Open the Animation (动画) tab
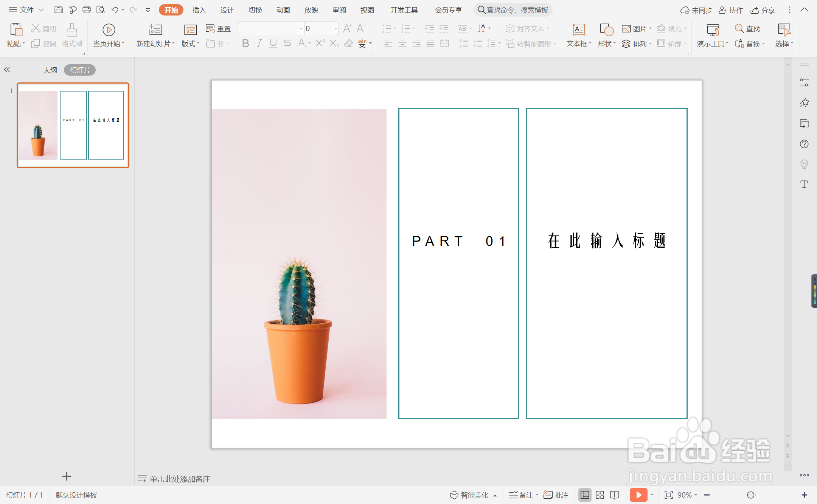817x504 pixels. [x=283, y=10]
